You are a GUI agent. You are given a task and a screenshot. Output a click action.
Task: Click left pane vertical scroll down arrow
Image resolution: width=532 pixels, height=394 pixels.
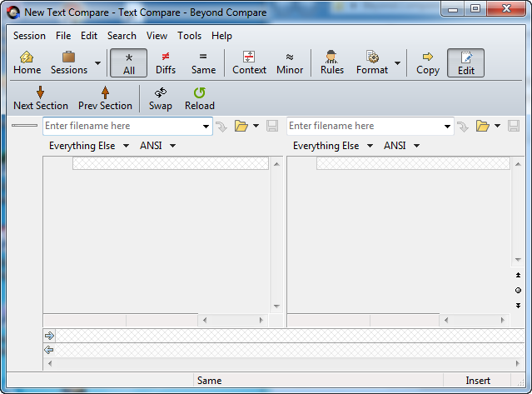pos(276,306)
